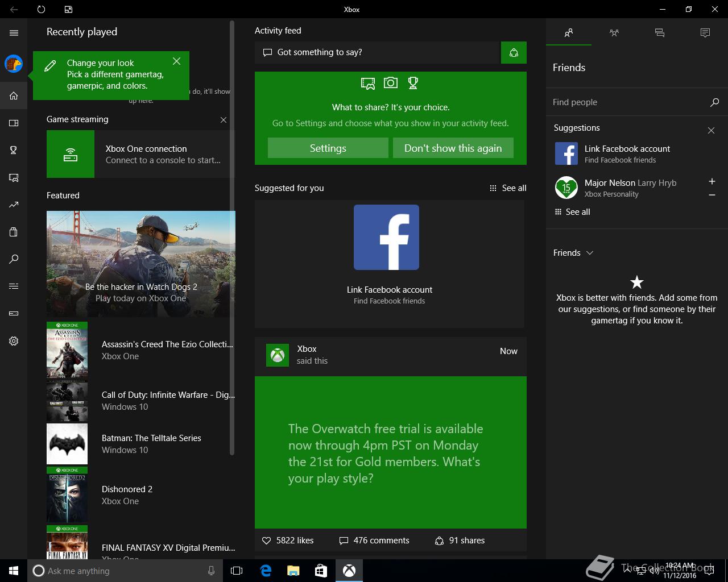Screen dimensions: 728x582
Task: Open the hamburger navigation menu
Action: pyautogui.click(x=14, y=33)
